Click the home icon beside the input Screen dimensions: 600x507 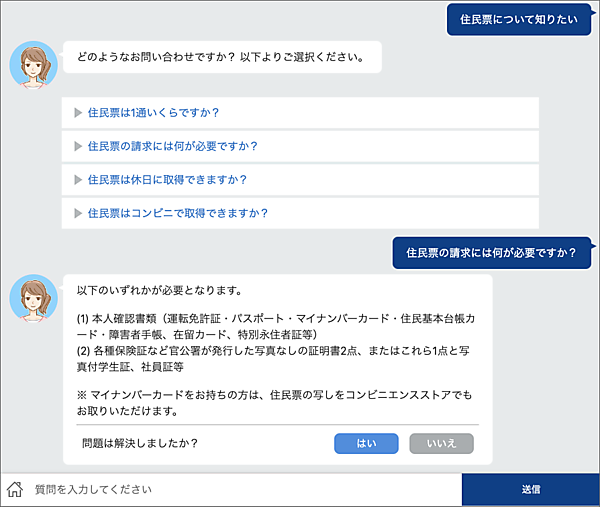15,489
